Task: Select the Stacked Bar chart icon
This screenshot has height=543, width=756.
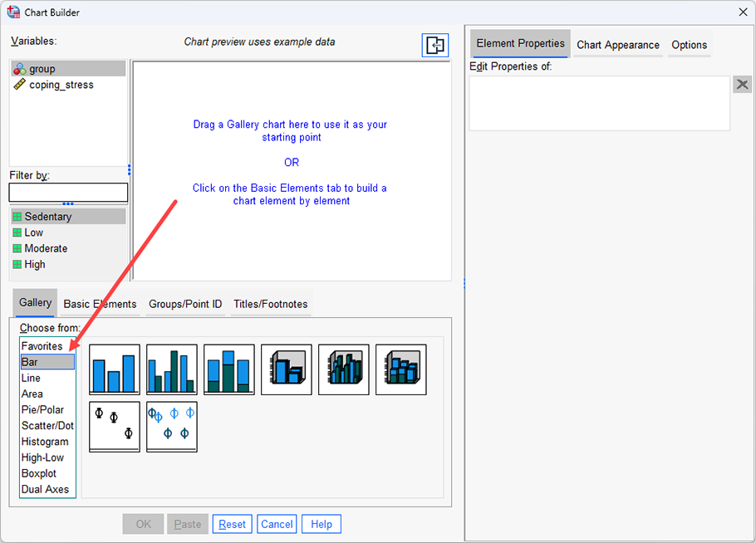Action: coord(228,369)
